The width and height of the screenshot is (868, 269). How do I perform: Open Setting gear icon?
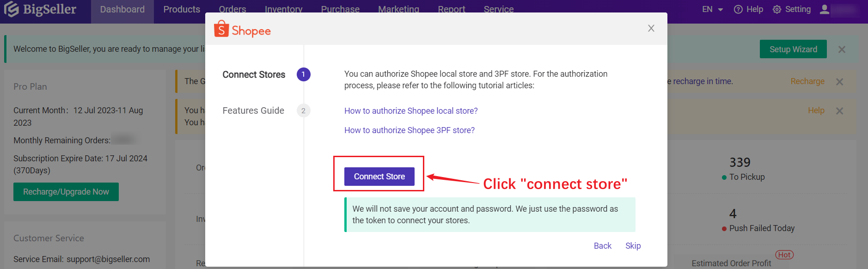pos(777,9)
